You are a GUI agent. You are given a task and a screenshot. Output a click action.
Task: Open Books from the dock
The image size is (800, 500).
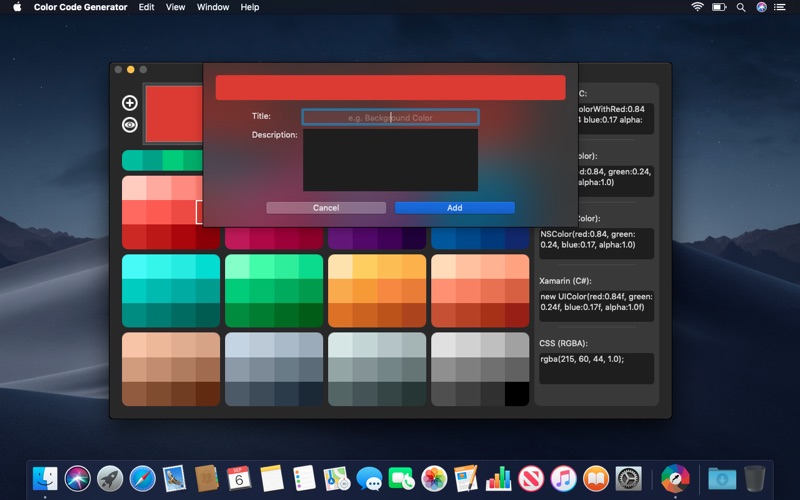click(596, 479)
